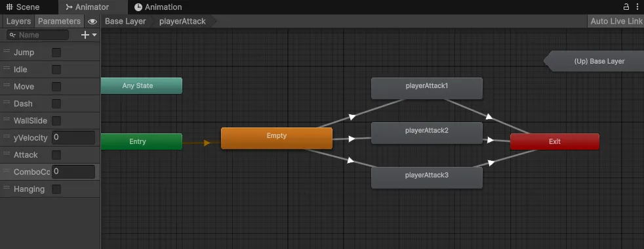
Task: Click the search magnifier icon in the Name field
Action: click(12, 35)
